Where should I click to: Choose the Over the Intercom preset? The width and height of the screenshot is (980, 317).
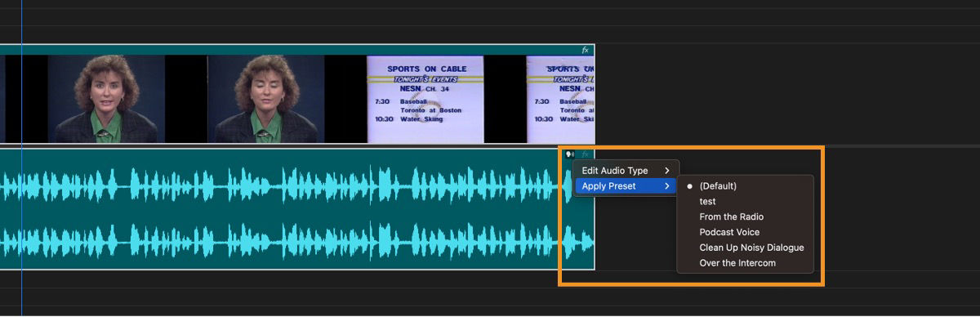point(746,263)
